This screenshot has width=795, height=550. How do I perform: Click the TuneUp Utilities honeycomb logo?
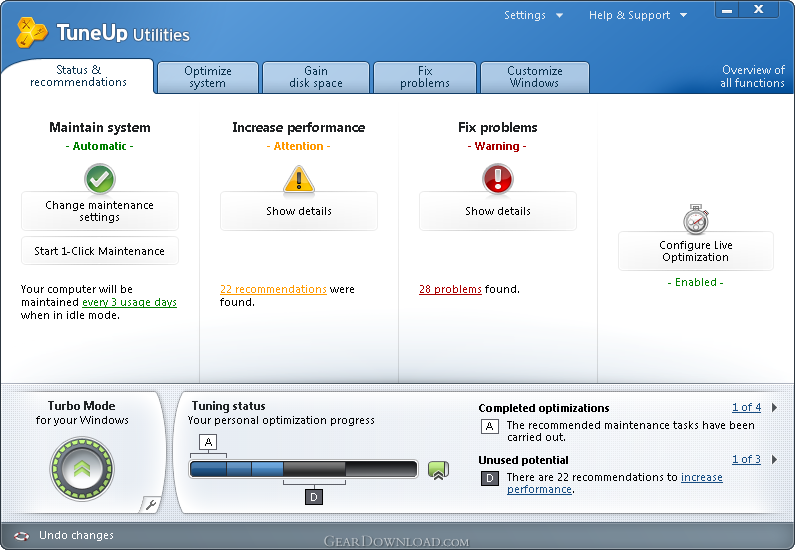coord(31,32)
